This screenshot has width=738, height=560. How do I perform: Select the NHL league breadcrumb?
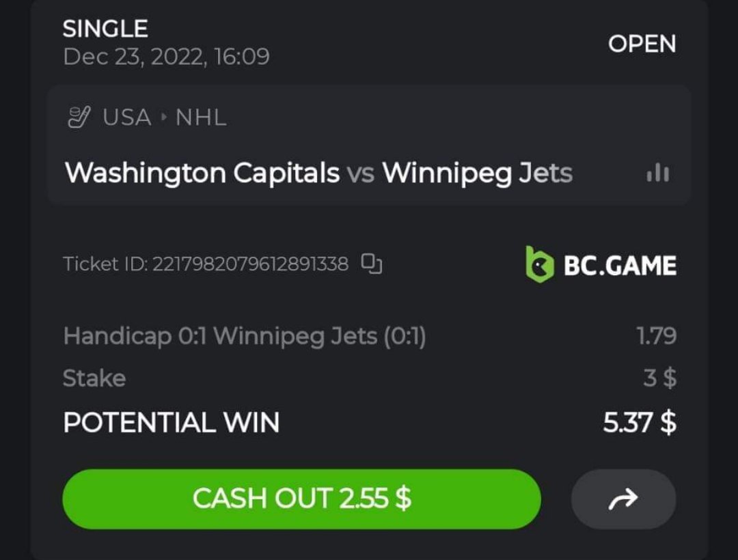click(201, 117)
